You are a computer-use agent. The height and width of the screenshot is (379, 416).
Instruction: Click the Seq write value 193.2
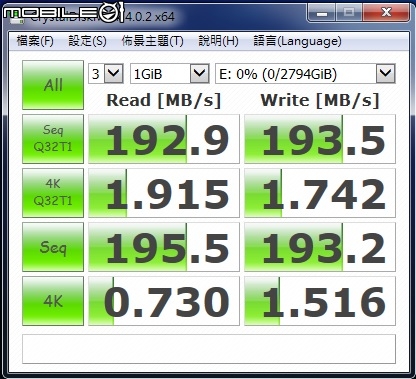click(320, 247)
